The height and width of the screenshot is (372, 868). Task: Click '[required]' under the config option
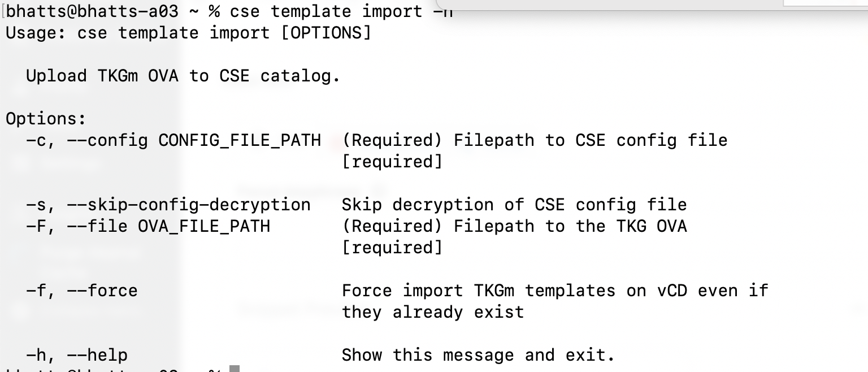[x=392, y=162]
